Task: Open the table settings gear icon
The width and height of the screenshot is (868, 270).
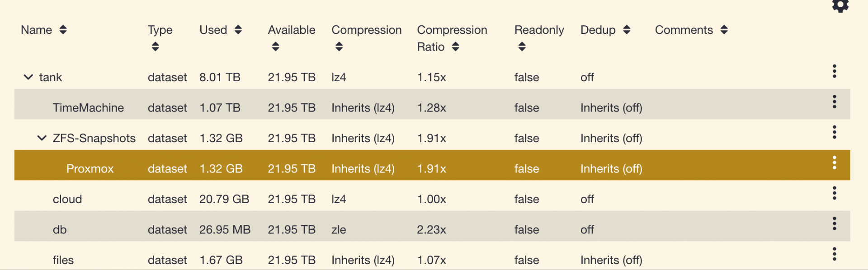Action: point(840,5)
